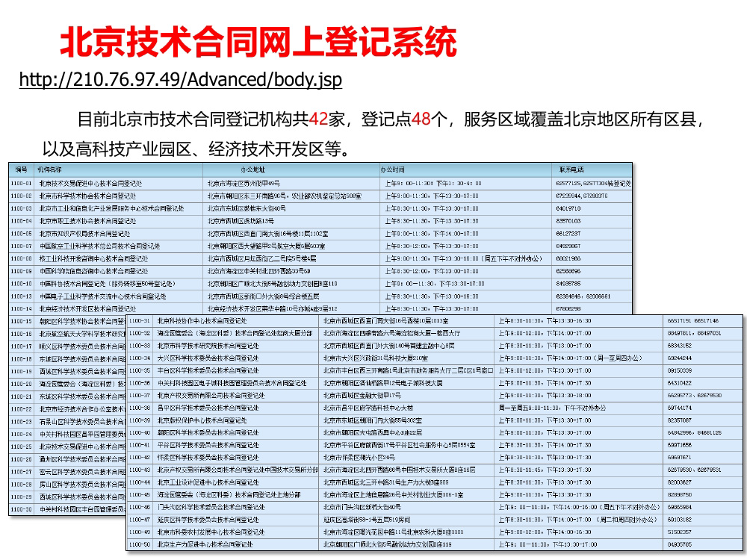Click office hours with 周五下午不对外办公 in row 1100-08
The width and height of the screenshot is (747, 560).
pyautogui.click(x=464, y=258)
